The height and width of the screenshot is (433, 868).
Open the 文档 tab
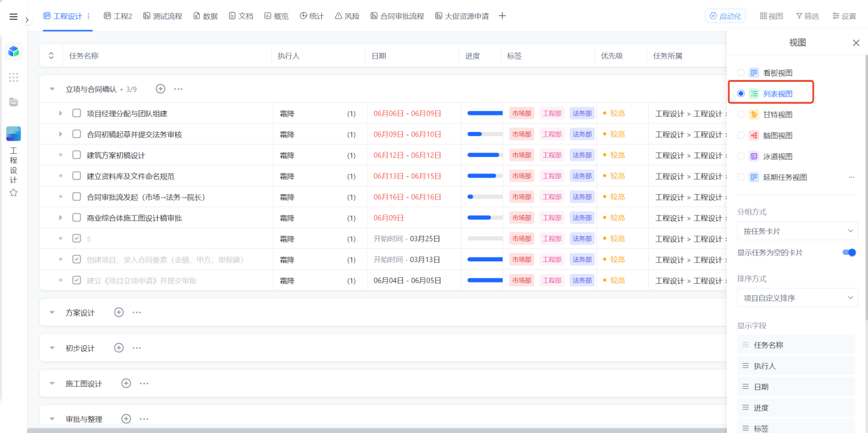coord(241,16)
